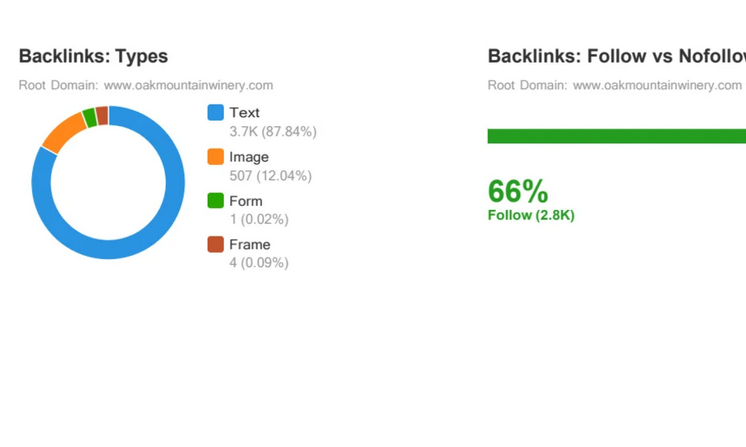The height and width of the screenshot is (447, 746).
Task: Click the orange Image legend swatch
Action: pyautogui.click(x=215, y=157)
